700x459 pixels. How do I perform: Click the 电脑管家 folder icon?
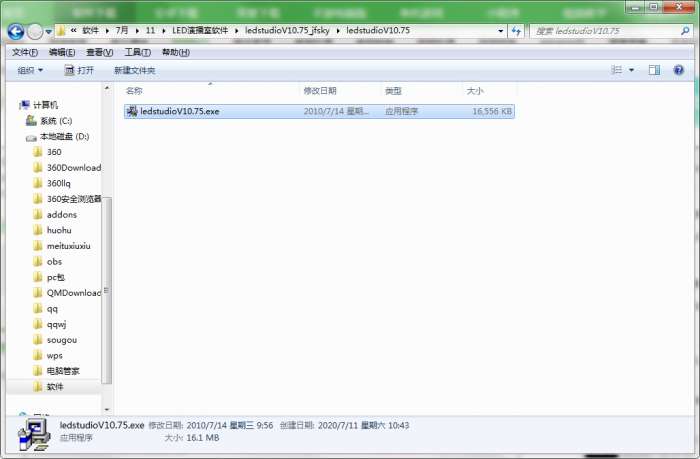[x=38, y=371]
